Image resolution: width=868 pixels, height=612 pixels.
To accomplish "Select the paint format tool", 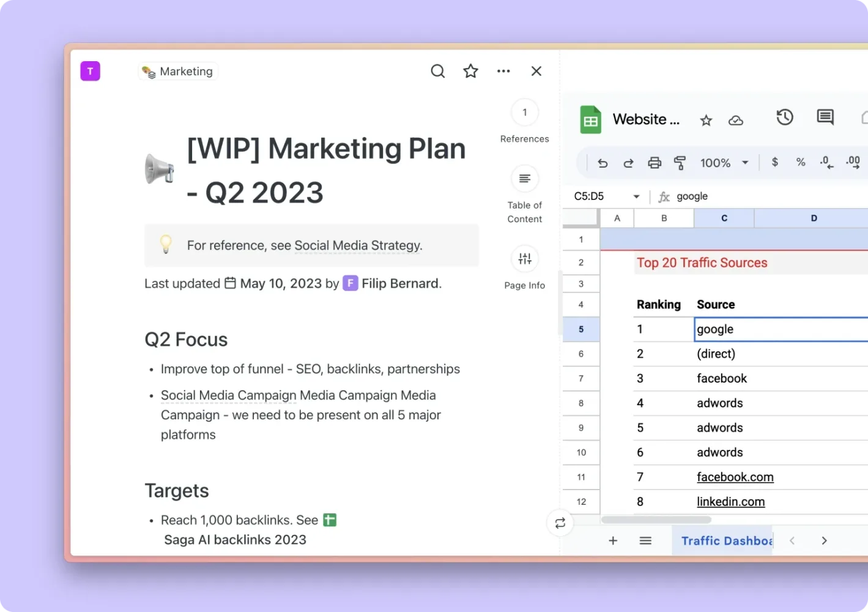I will (680, 163).
